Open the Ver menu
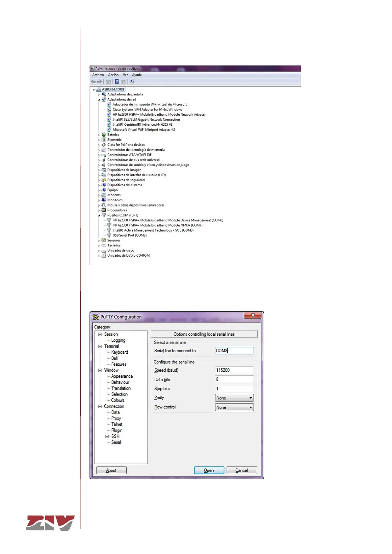The image size is (392, 554). click(125, 75)
